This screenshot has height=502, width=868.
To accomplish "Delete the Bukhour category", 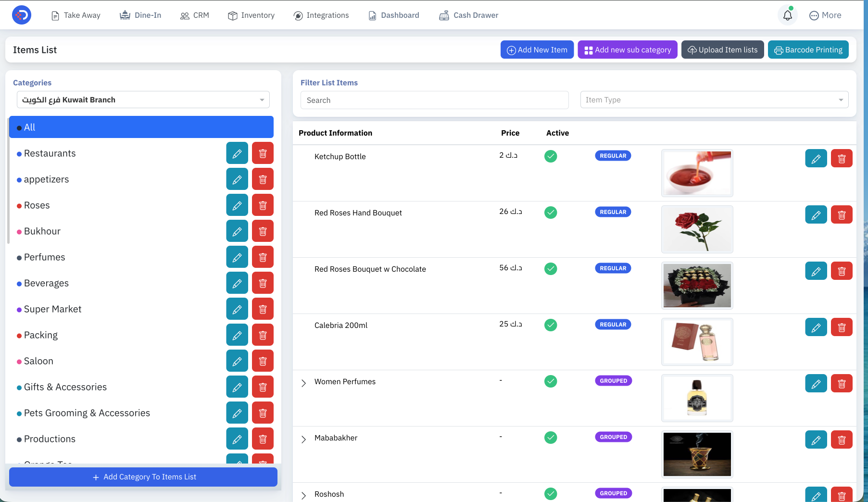I will pyautogui.click(x=263, y=231).
